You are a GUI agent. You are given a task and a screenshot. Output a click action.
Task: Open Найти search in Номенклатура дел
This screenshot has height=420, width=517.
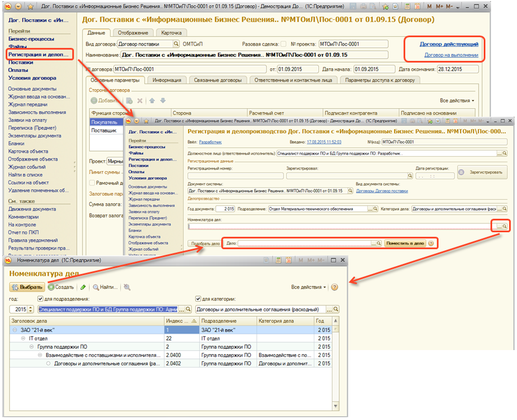tap(105, 287)
